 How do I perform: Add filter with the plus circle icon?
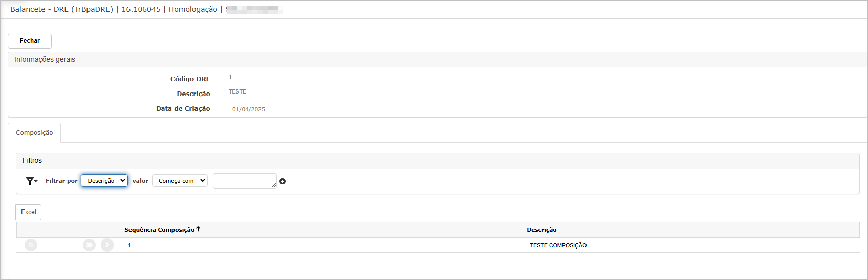coord(283,181)
